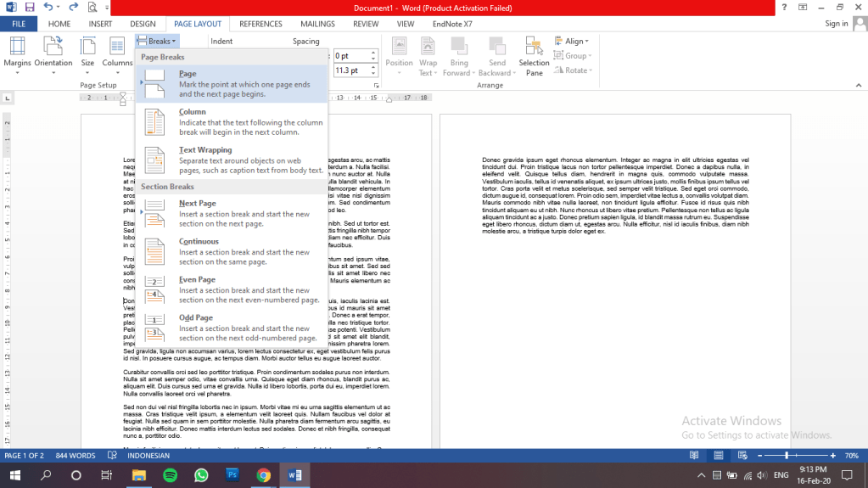Select the Text Wrapping break option

[231, 160]
